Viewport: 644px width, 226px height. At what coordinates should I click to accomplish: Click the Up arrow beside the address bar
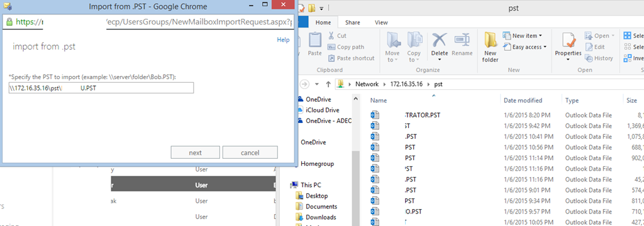click(x=328, y=84)
